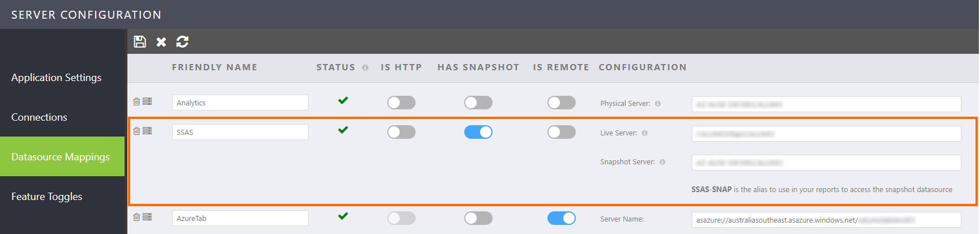Disable Has Snapshot toggle for SSAS
This screenshot has width=980, height=234.
click(478, 132)
